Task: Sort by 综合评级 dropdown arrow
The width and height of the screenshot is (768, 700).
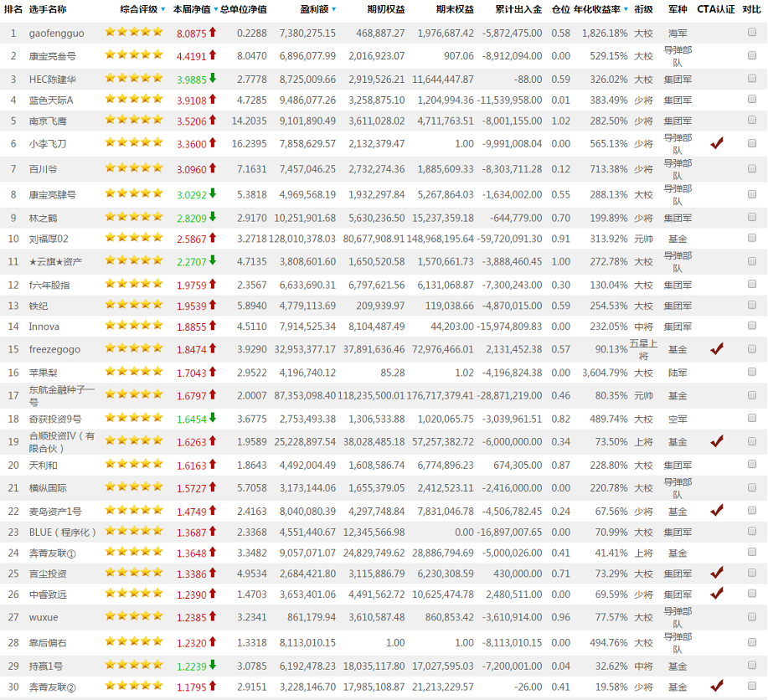Action: [x=163, y=10]
